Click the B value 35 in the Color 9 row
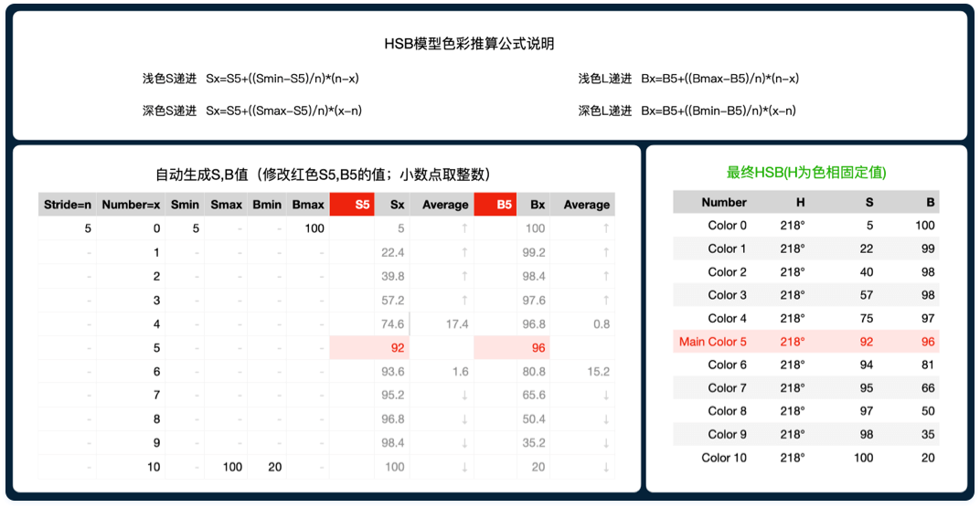The image size is (980, 508). point(928,434)
